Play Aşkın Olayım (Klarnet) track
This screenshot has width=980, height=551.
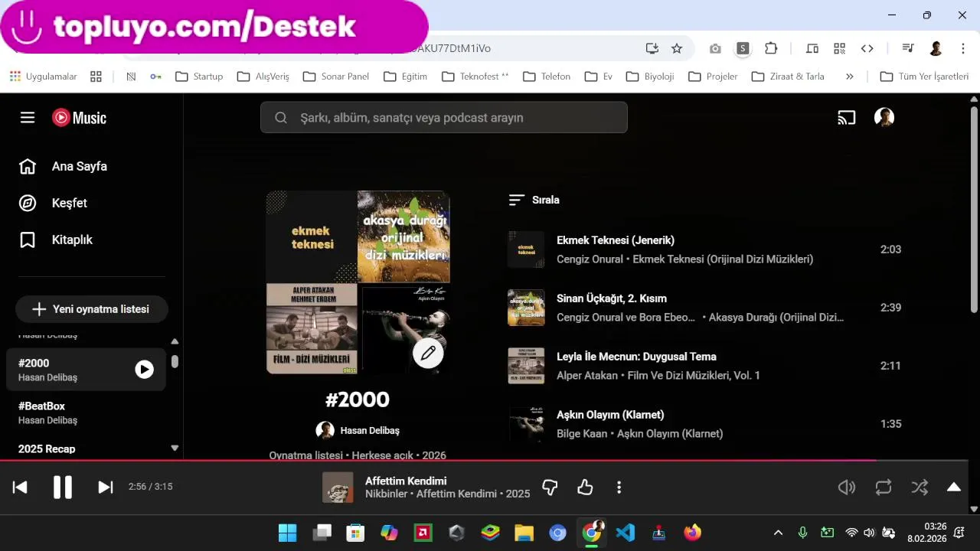[x=610, y=415]
